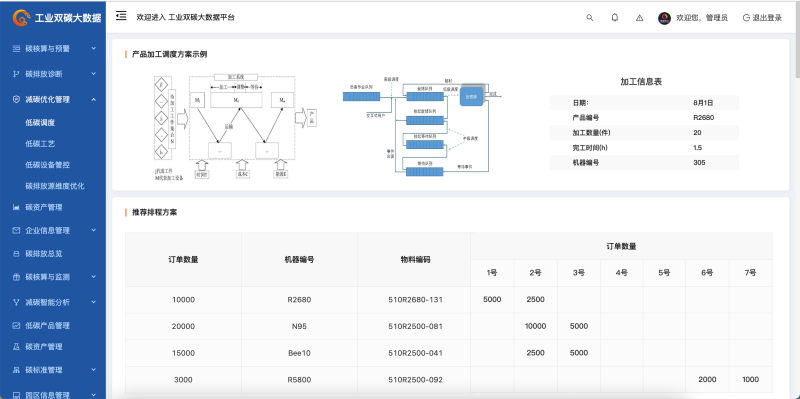Collapse 减碳优化管理 with its up chevron

pos(93,99)
